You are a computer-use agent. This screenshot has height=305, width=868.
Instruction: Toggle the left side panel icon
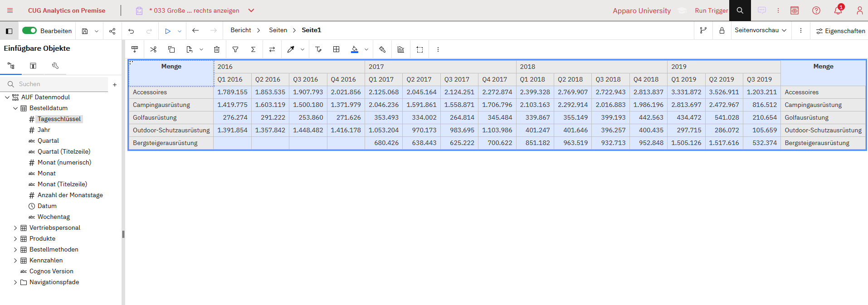[x=9, y=31]
